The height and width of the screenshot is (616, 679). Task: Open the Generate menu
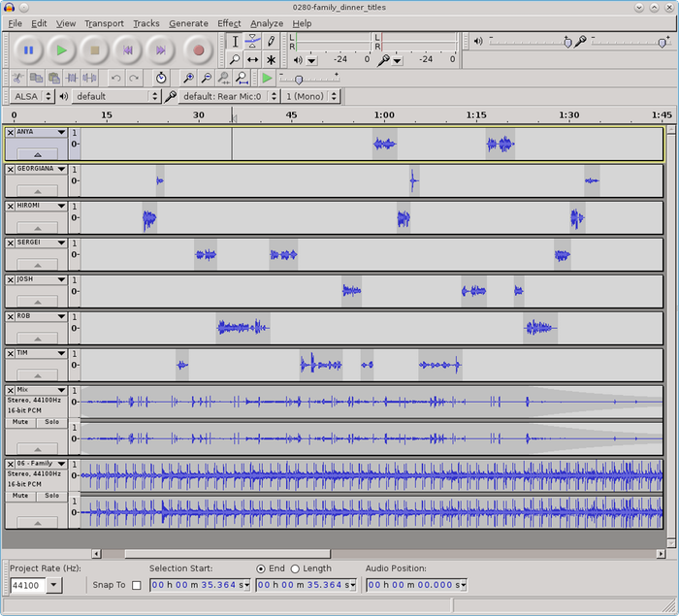[188, 23]
